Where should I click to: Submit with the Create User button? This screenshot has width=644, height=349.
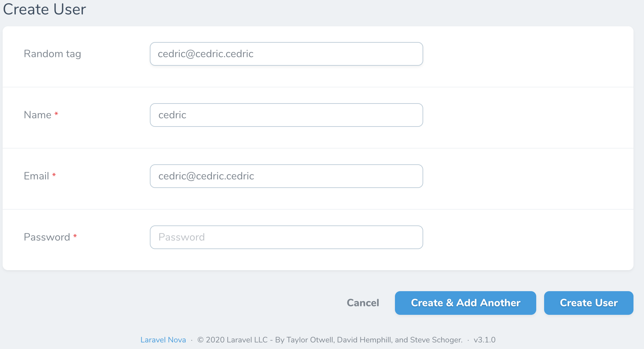click(588, 303)
